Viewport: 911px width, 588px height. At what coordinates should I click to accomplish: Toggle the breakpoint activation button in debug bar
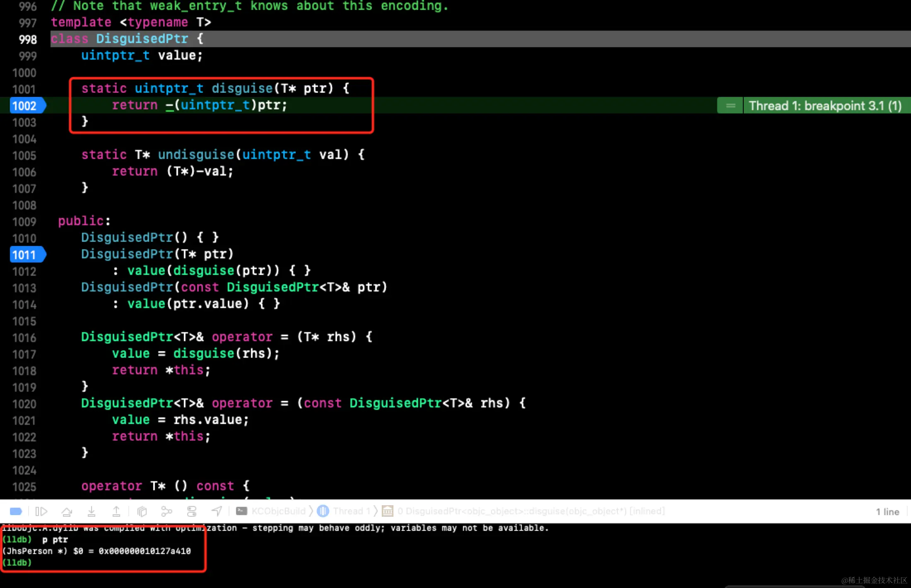16,511
